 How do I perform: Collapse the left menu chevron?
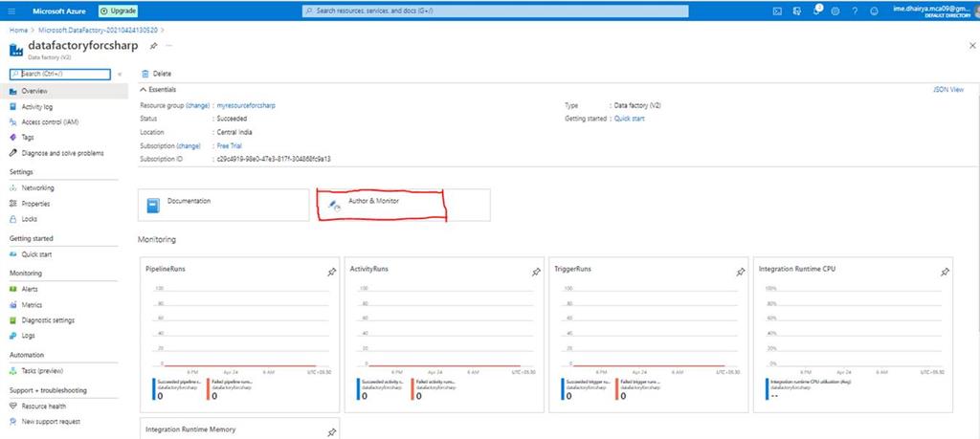[120, 75]
